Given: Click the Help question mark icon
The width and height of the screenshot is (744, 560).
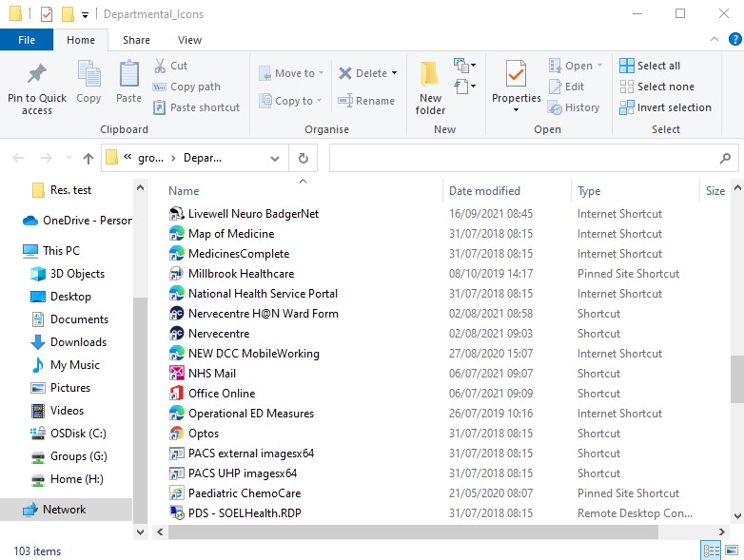Looking at the screenshot, I should coord(735,39).
